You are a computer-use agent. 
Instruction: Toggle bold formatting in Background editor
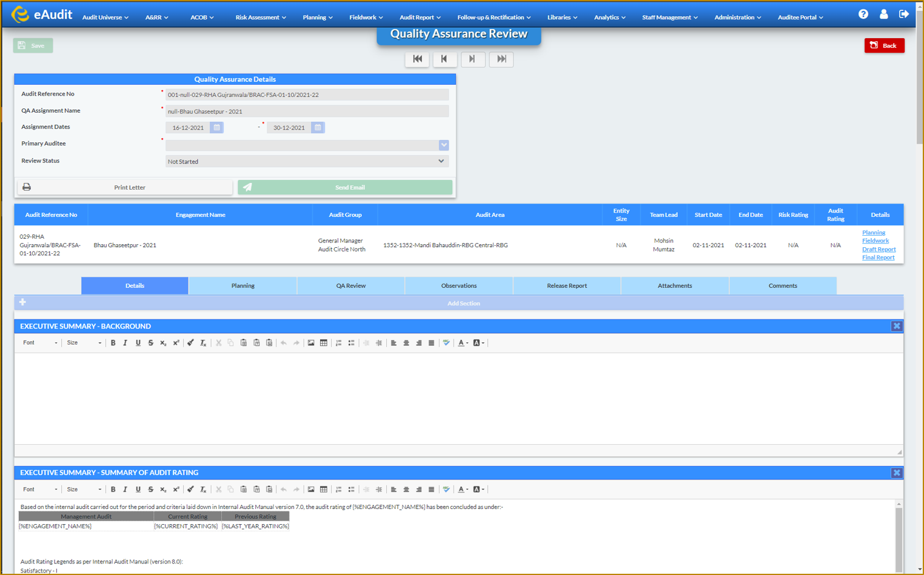(113, 342)
